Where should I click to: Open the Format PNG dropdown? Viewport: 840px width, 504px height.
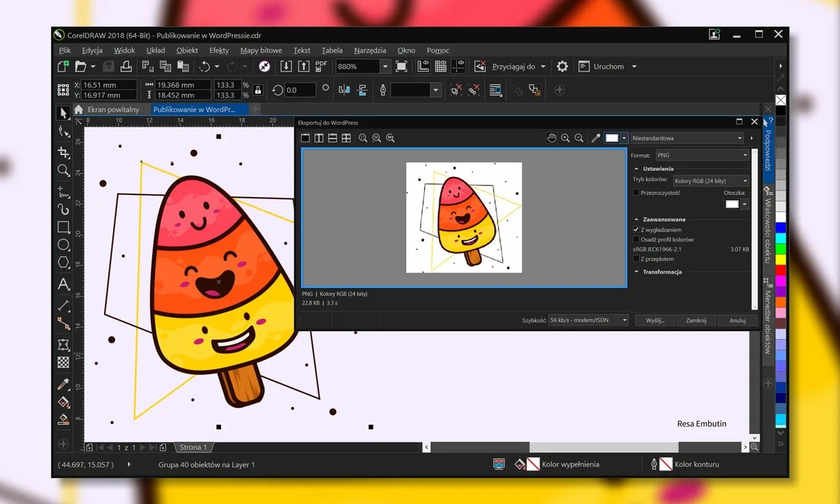702,155
